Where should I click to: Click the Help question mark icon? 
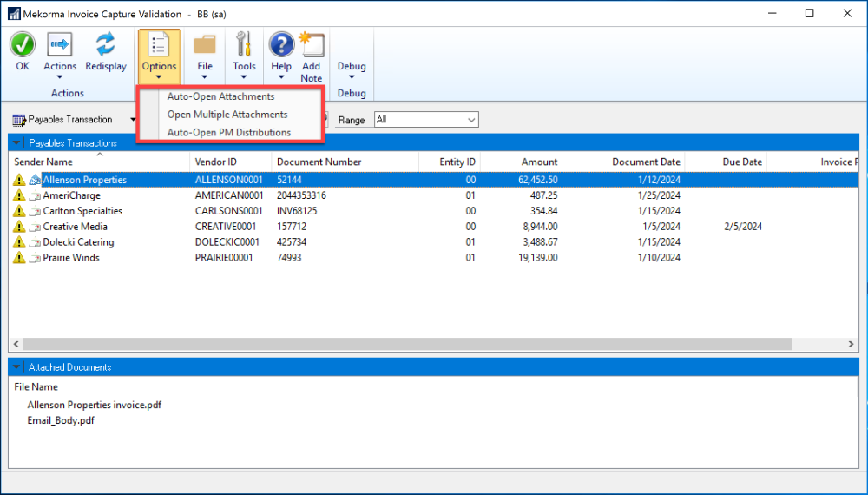coord(281,45)
